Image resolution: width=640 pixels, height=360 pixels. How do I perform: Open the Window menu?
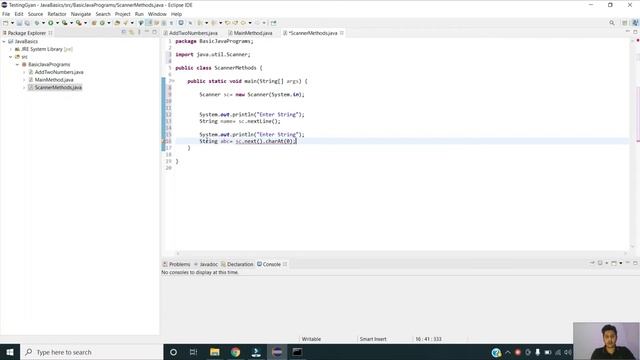click(x=157, y=14)
